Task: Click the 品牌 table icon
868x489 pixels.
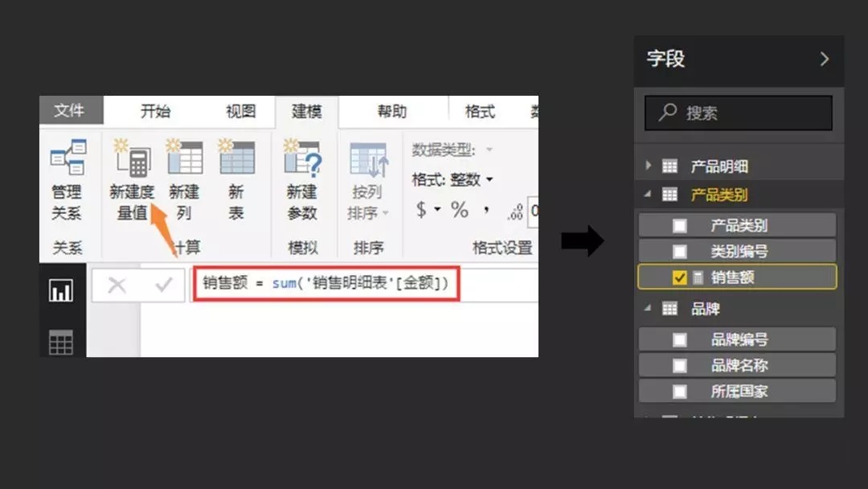Action: pos(669,309)
